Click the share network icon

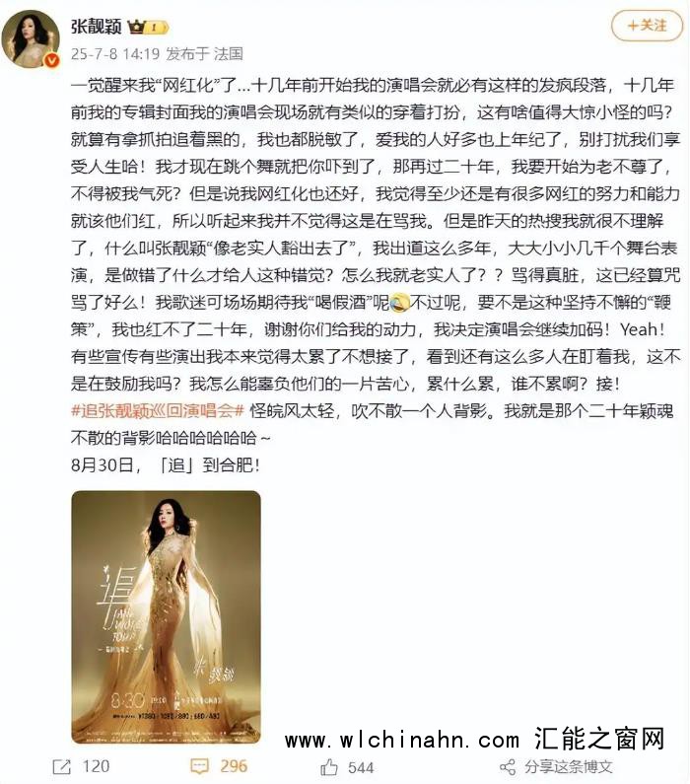pos(508,767)
